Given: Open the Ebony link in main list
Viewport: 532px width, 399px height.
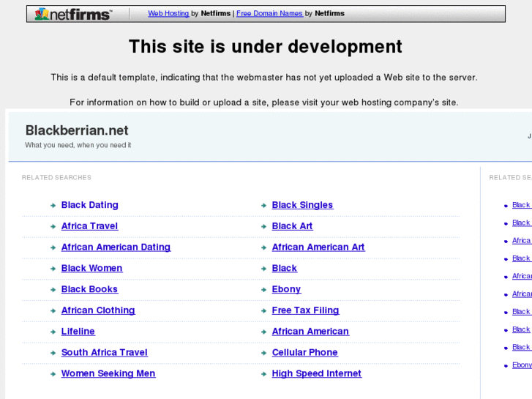Looking at the screenshot, I should [x=286, y=289].
